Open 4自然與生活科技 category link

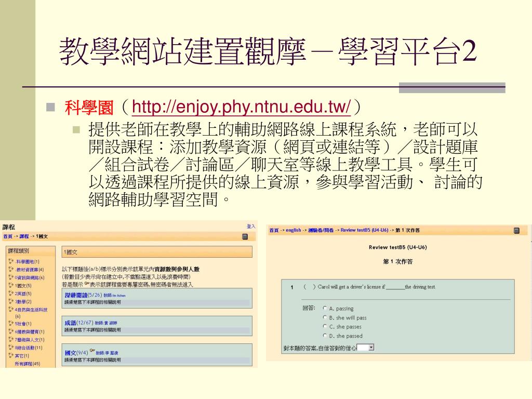coord(31,310)
